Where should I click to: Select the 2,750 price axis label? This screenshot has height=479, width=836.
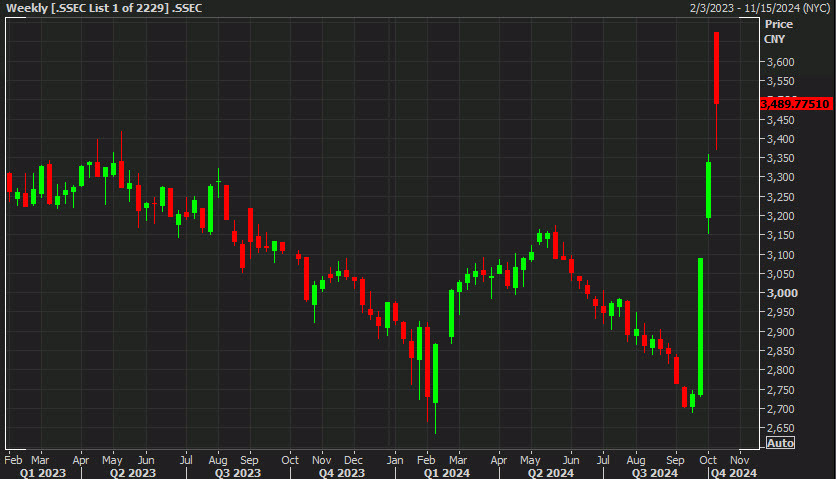[781, 390]
